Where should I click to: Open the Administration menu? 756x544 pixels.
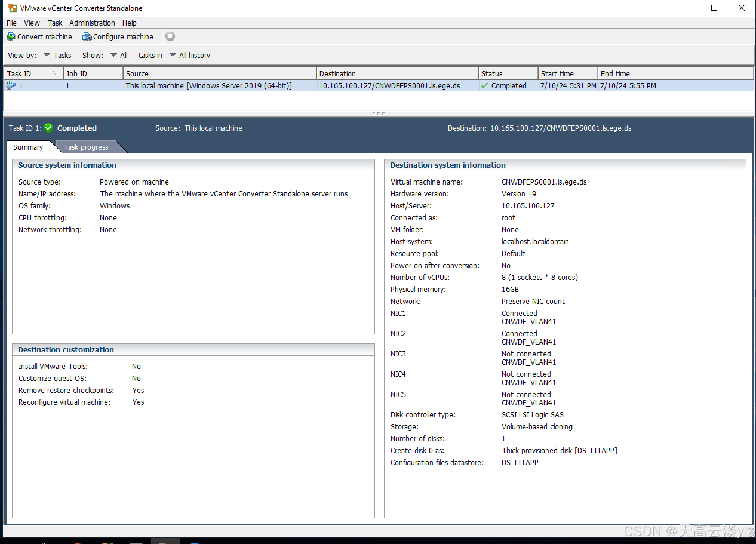pyautogui.click(x=92, y=23)
